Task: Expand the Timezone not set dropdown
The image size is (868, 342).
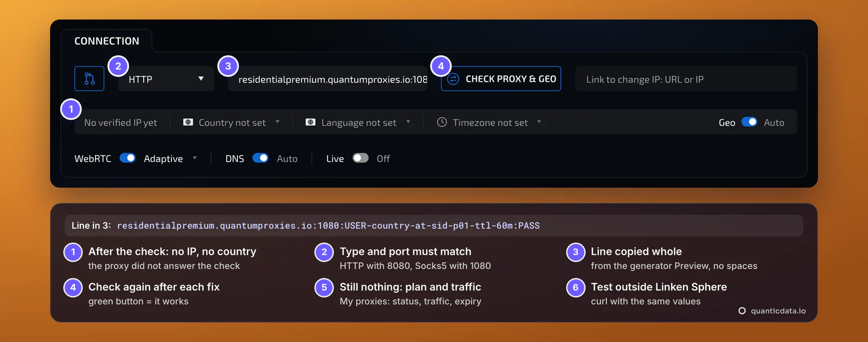Action: pyautogui.click(x=489, y=122)
